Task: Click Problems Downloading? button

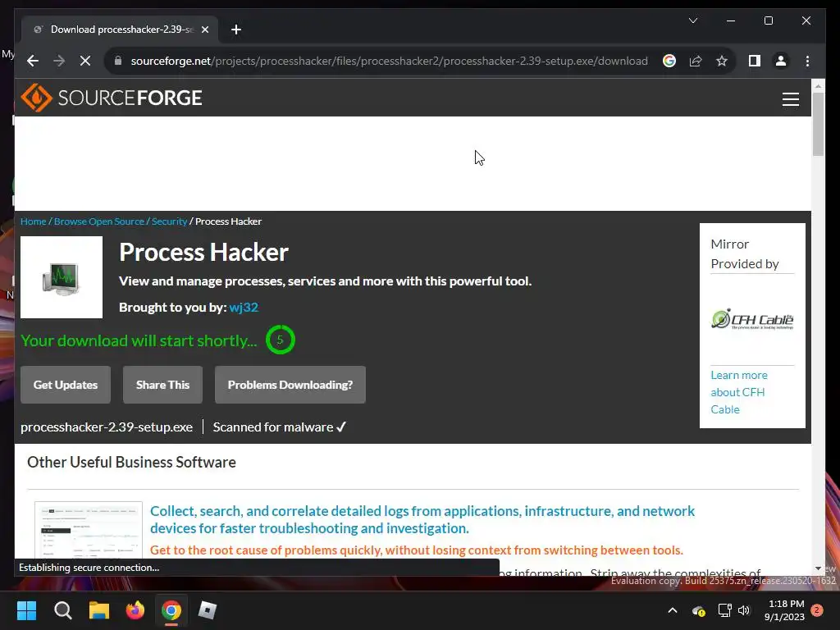Action: 290,385
